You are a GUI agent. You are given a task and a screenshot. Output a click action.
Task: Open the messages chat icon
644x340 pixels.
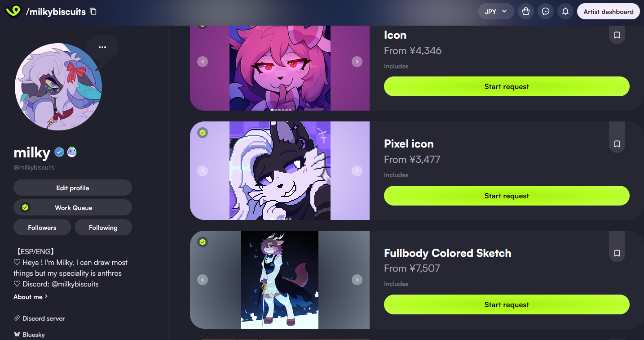[x=546, y=12]
